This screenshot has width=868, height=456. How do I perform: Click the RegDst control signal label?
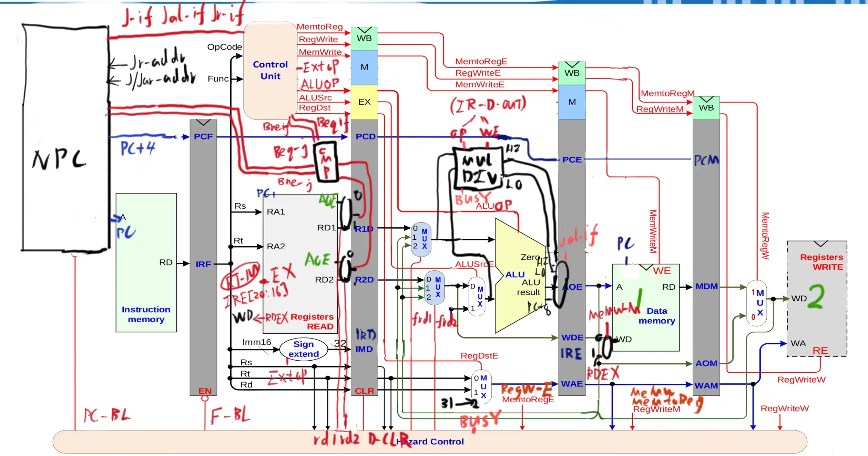tap(315, 107)
